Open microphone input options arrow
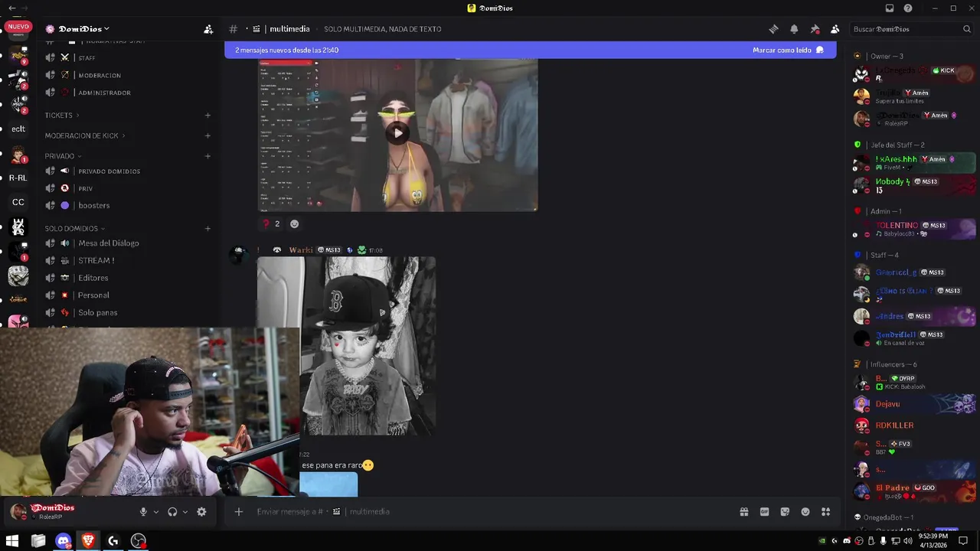The width and height of the screenshot is (980, 551). click(x=156, y=512)
